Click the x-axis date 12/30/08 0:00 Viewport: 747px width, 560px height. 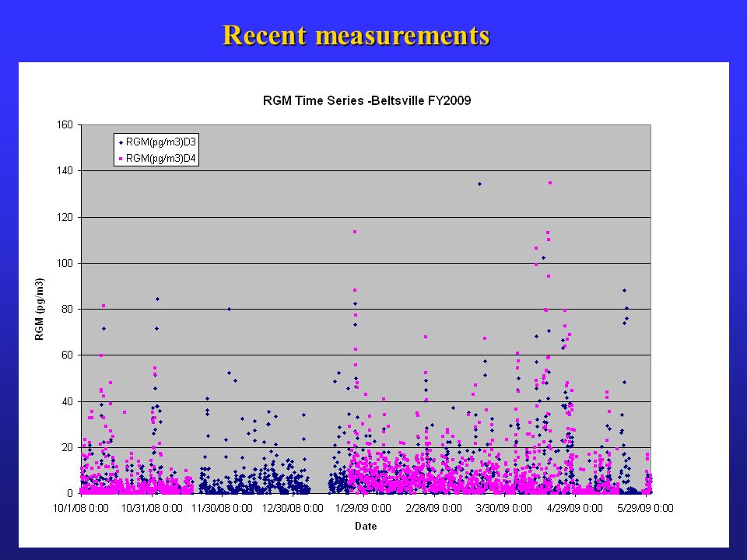[x=293, y=508]
